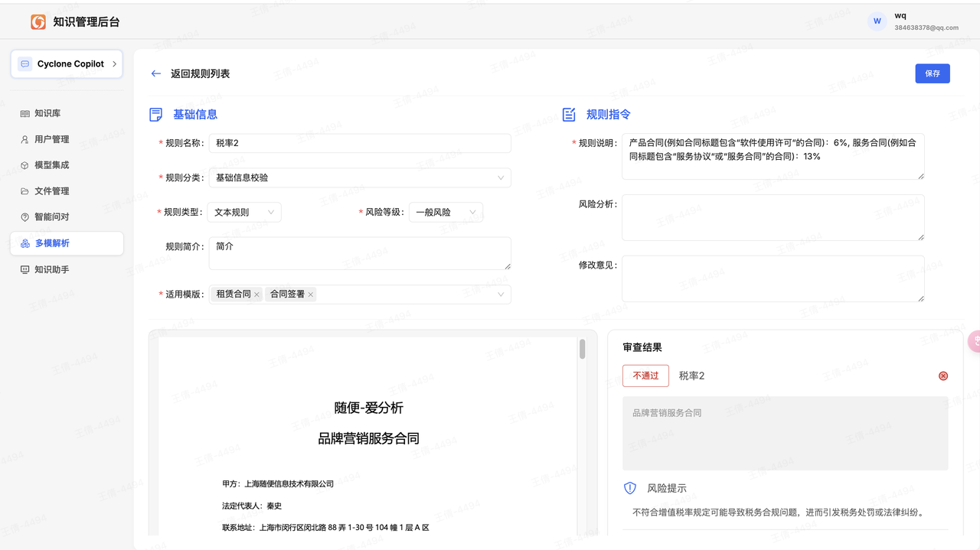Open the 适用模版 dropdown arrow
This screenshot has height=550, width=980.
[501, 295]
